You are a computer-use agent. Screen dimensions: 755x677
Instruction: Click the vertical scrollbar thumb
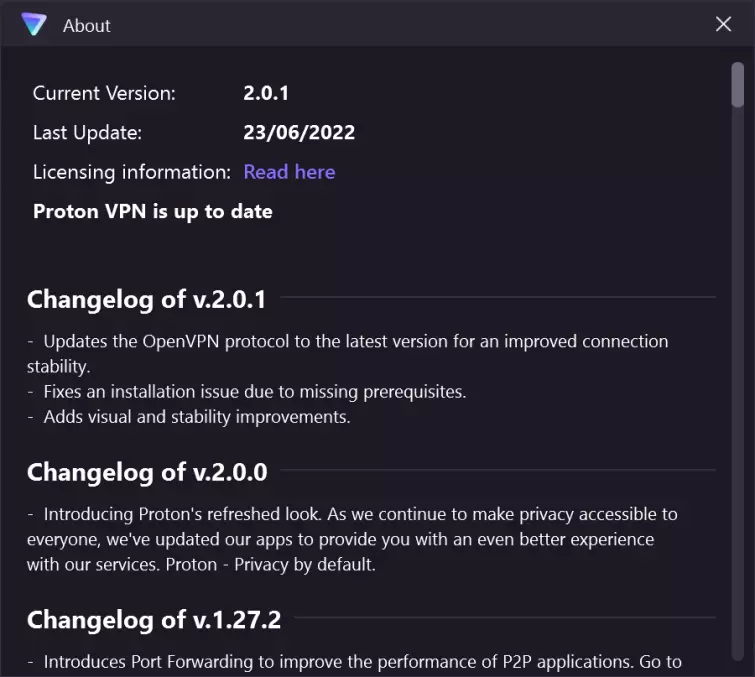[x=737, y=85]
